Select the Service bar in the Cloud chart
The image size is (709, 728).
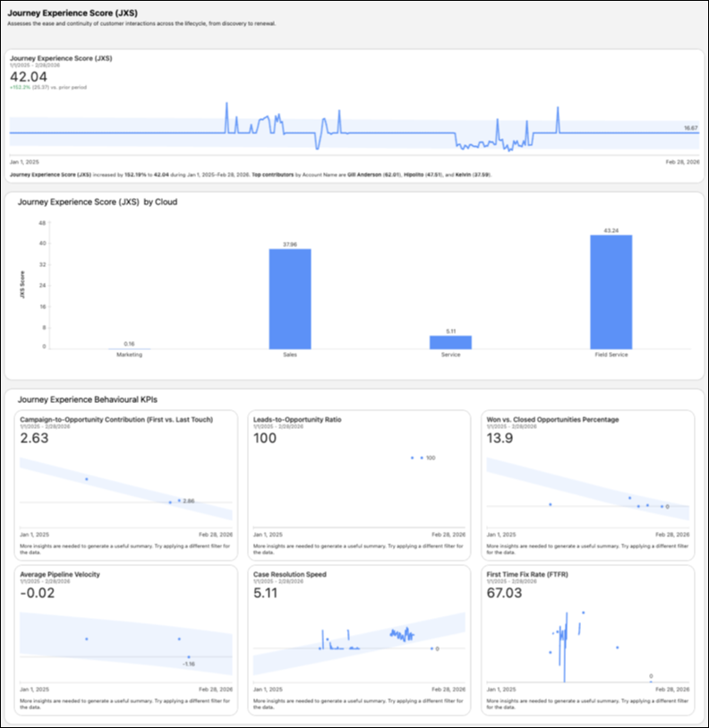click(450, 342)
